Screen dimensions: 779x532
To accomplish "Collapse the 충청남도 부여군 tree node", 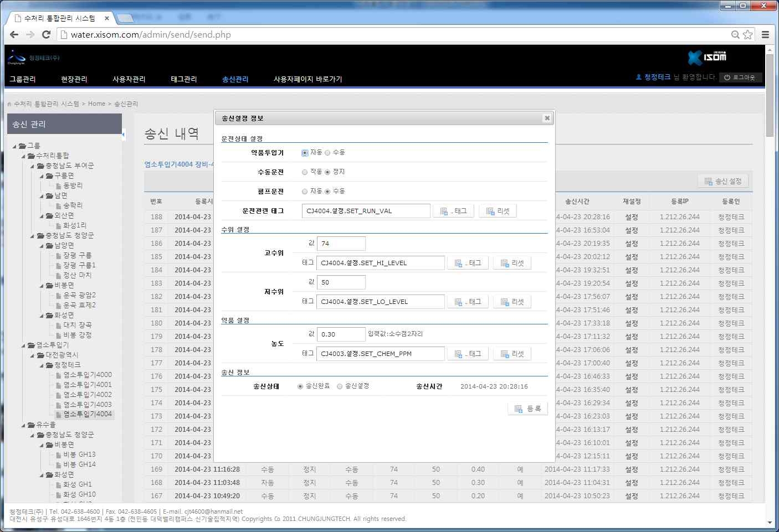I will click(x=33, y=166).
